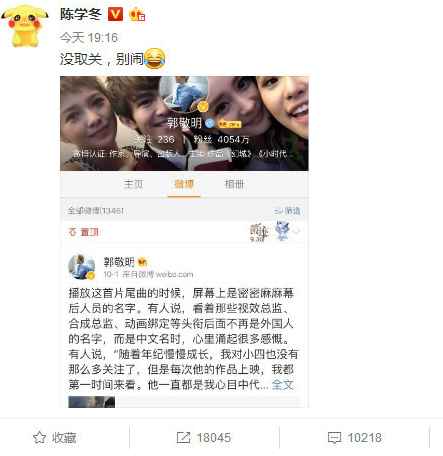Click the repost icon next to 18045
The width and height of the screenshot is (443, 456).
click(183, 437)
